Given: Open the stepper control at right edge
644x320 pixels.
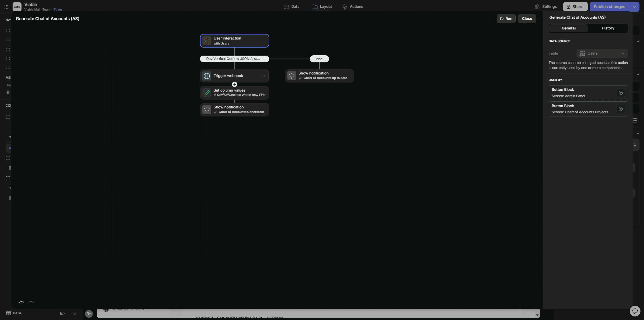Looking at the screenshot, I should click(x=635, y=145).
